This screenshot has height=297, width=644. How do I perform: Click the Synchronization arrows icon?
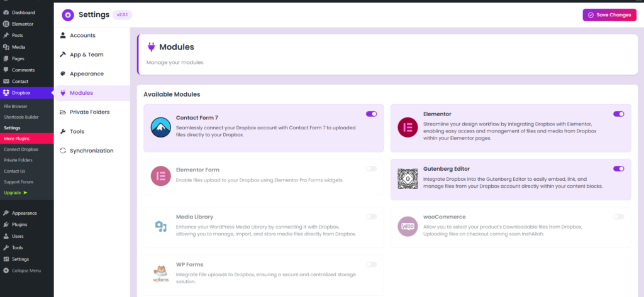[x=63, y=151]
